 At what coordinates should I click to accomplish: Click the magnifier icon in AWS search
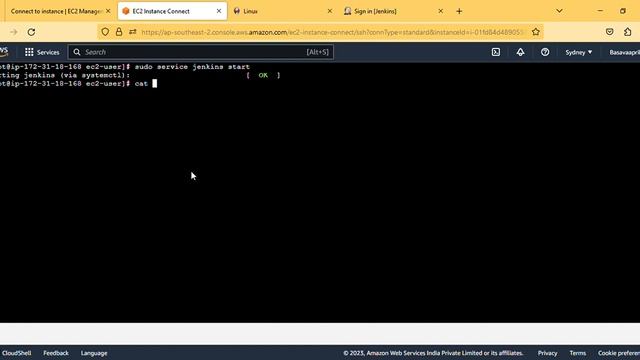pos(77,52)
